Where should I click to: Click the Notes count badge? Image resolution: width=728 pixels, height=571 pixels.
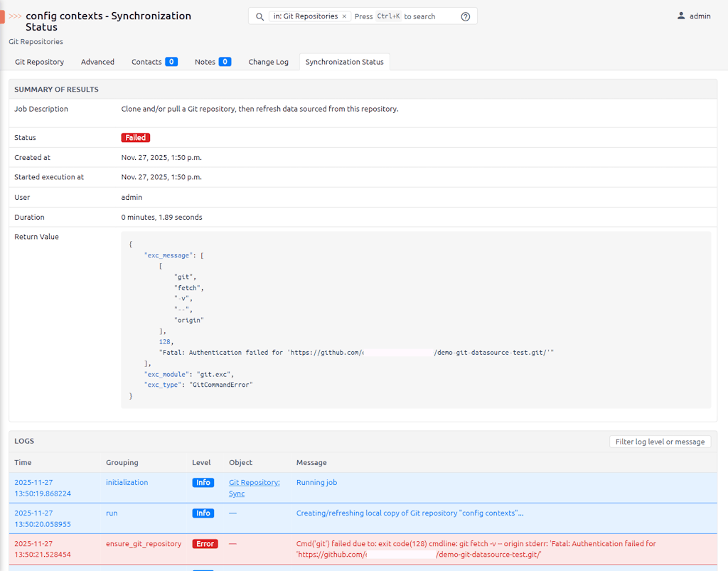tap(225, 62)
